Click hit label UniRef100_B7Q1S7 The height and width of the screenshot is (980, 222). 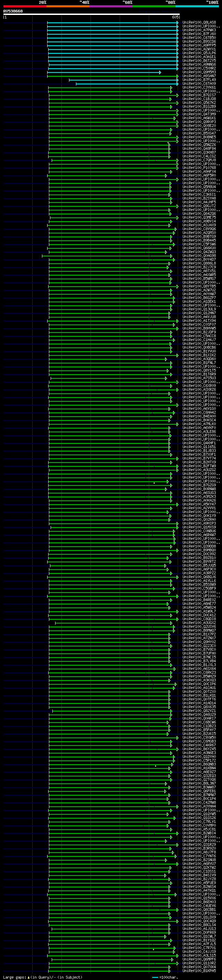pyautogui.click(x=199, y=95)
